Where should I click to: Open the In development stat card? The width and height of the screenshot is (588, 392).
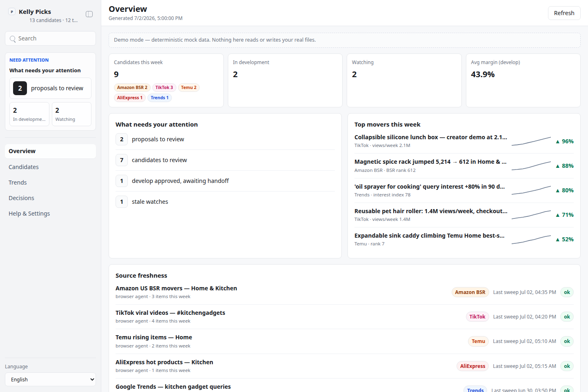click(x=285, y=80)
